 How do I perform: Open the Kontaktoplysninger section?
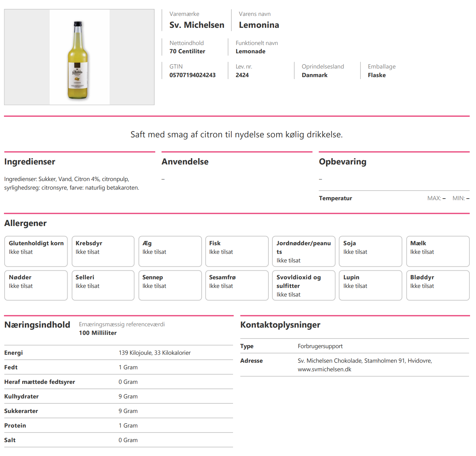click(280, 325)
